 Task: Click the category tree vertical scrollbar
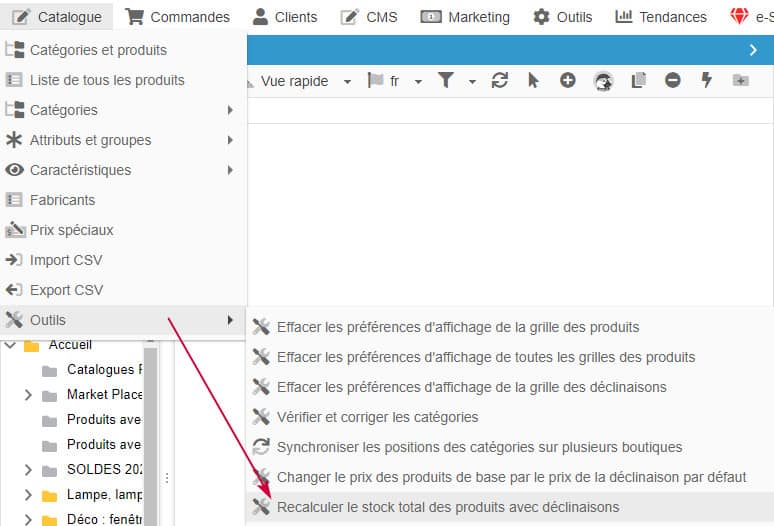click(151, 430)
